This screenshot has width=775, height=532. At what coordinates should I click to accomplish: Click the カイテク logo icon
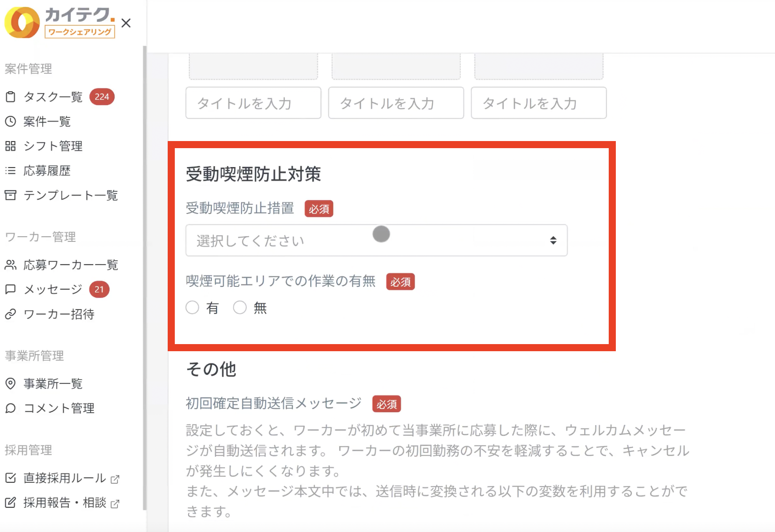(22, 22)
